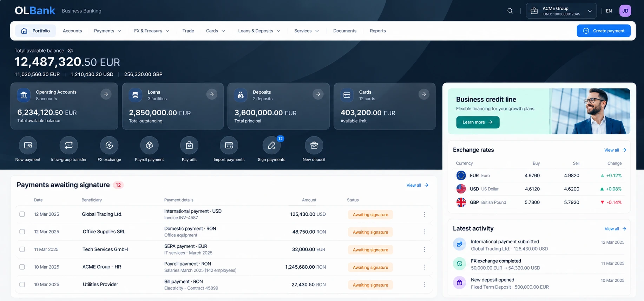The height and width of the screenshot is (301, 644).
Task: Open the Trade navigation item
Action: coord(188,31)
